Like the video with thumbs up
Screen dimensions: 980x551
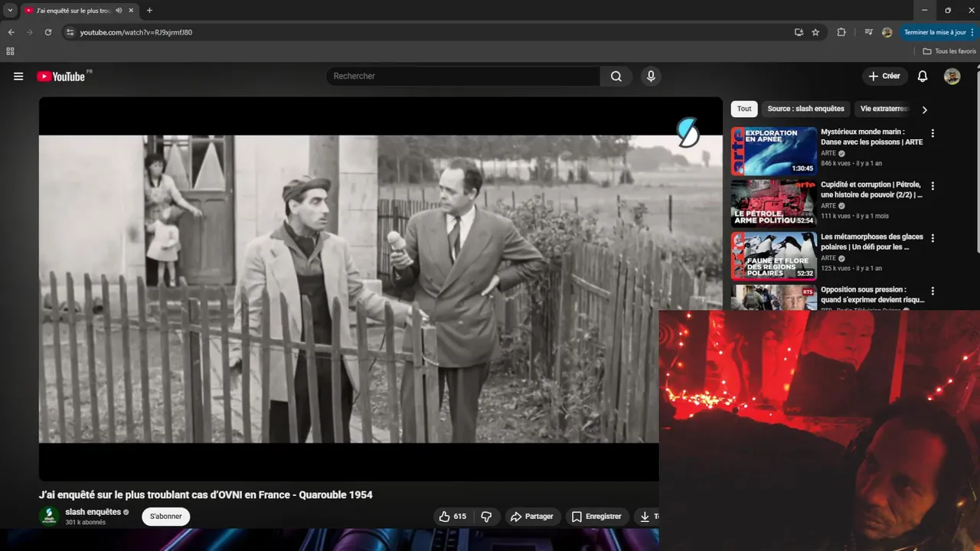[452, 517]
